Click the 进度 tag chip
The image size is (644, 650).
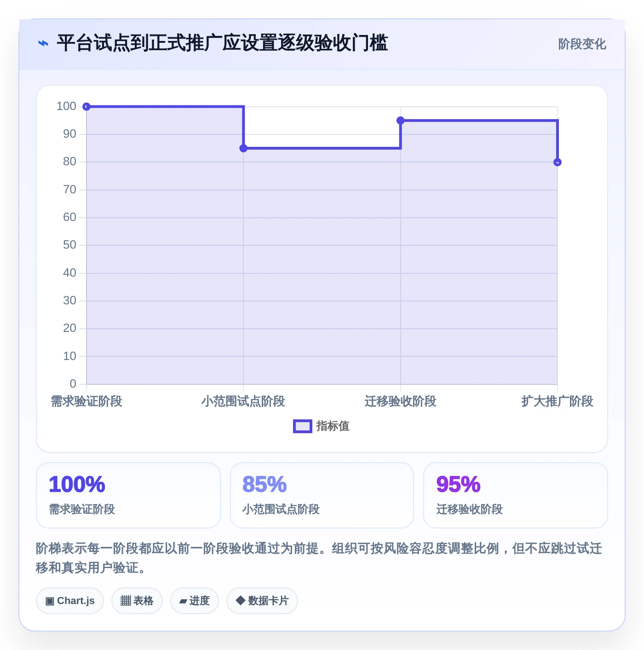coord(195,601)
